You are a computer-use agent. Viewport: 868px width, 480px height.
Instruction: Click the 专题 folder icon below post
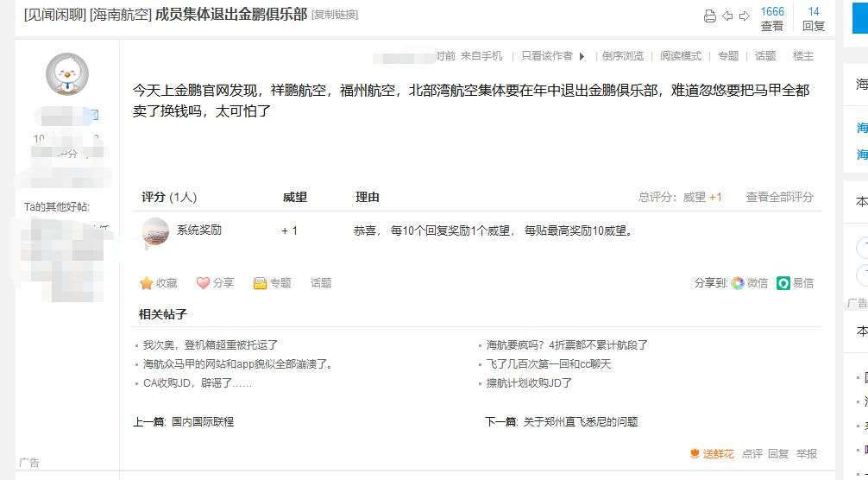(x=260, y=283)
